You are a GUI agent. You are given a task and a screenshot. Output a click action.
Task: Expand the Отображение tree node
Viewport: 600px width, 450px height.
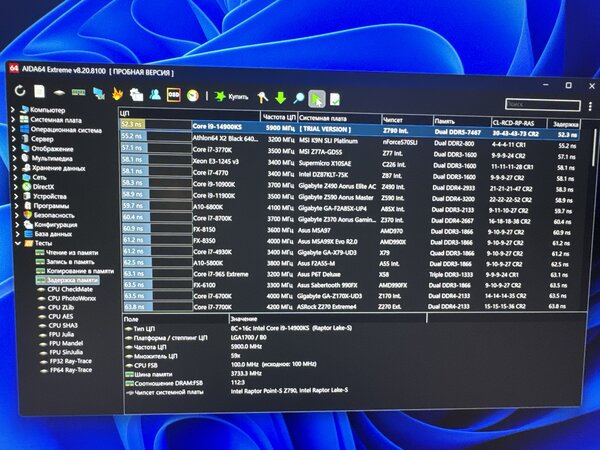click(14, 148)
